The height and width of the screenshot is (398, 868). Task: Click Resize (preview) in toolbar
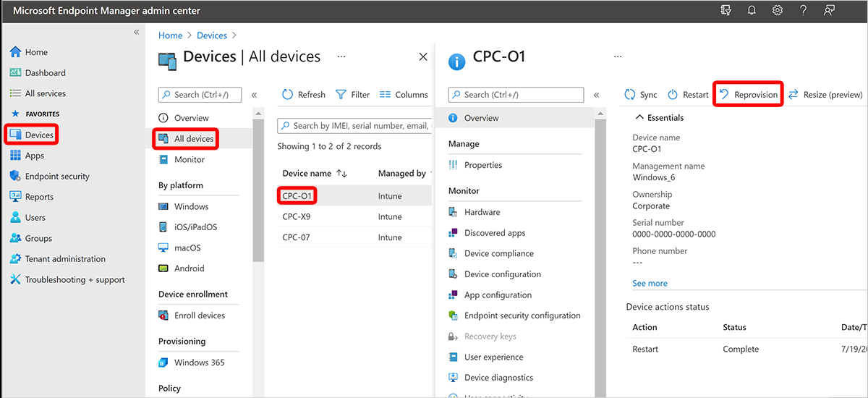[825, 95]
